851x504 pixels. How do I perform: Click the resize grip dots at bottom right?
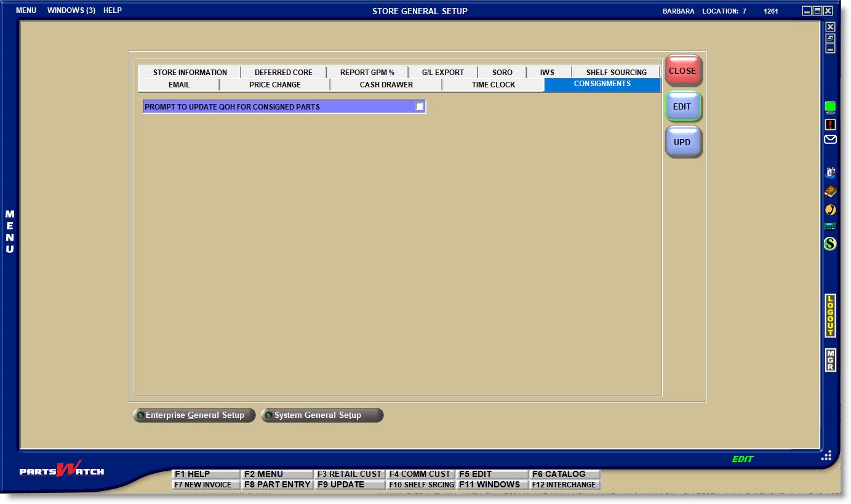point(826,455)
